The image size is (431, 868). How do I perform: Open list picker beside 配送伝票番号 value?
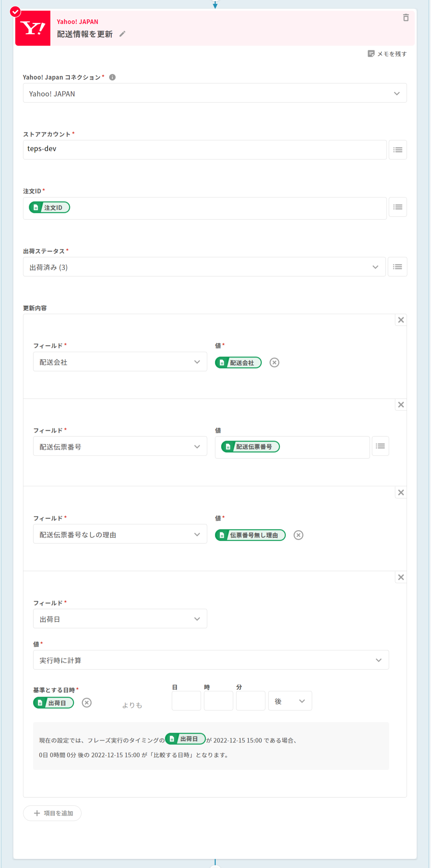380,446
